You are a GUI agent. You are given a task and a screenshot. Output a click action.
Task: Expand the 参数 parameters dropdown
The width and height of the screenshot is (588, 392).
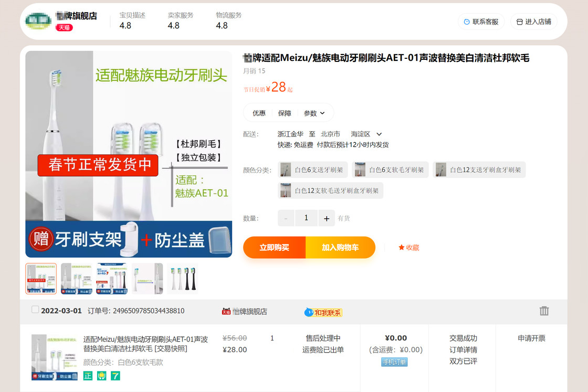pyautogui.click(x=314, y=113)
